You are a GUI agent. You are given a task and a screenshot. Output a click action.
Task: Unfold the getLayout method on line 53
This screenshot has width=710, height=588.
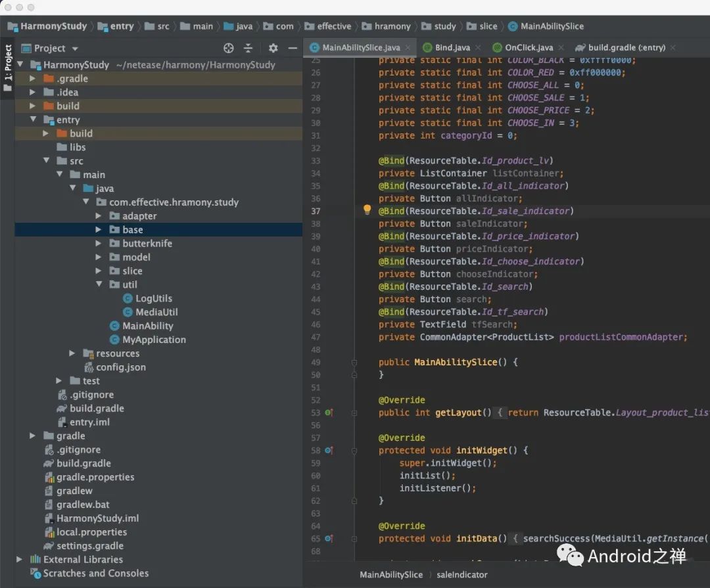tap(354, 413)
